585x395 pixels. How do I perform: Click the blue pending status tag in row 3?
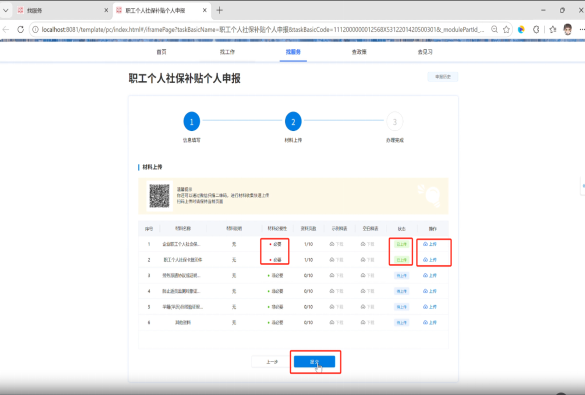tap(401, 276)
